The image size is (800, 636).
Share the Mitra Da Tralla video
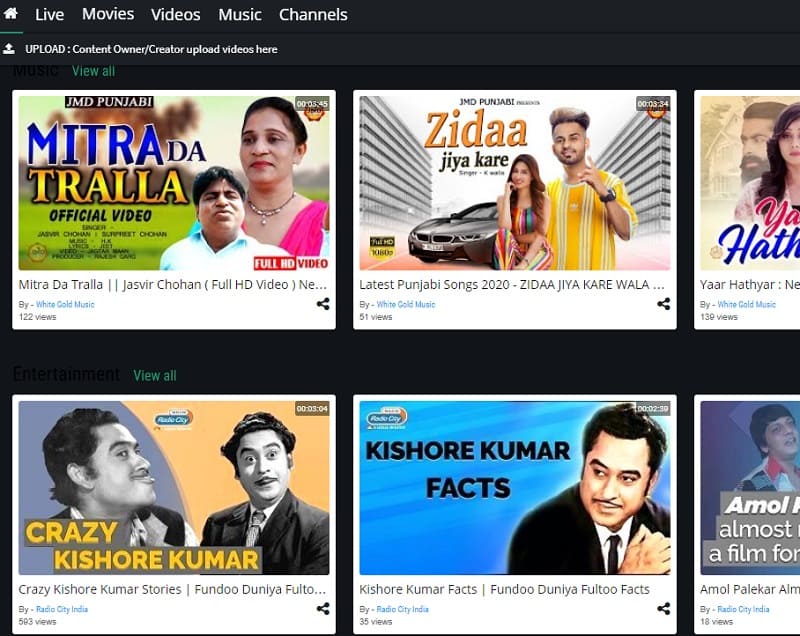click(323, 304)
